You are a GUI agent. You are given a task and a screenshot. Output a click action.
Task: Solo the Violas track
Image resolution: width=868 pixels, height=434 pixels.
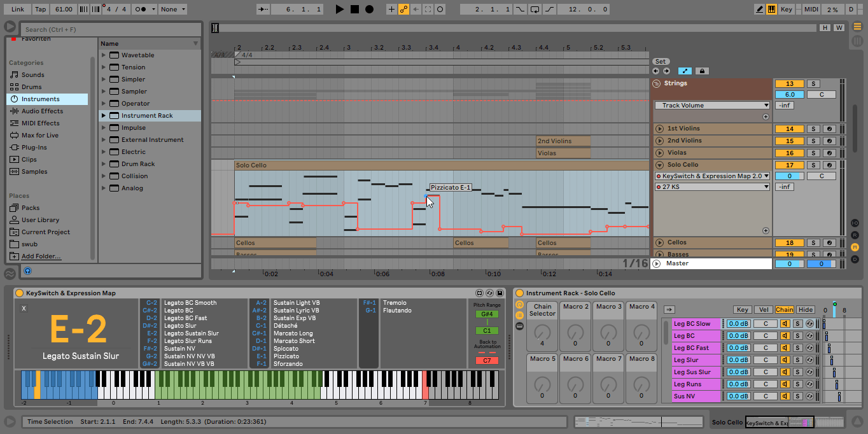pos(813,153)
